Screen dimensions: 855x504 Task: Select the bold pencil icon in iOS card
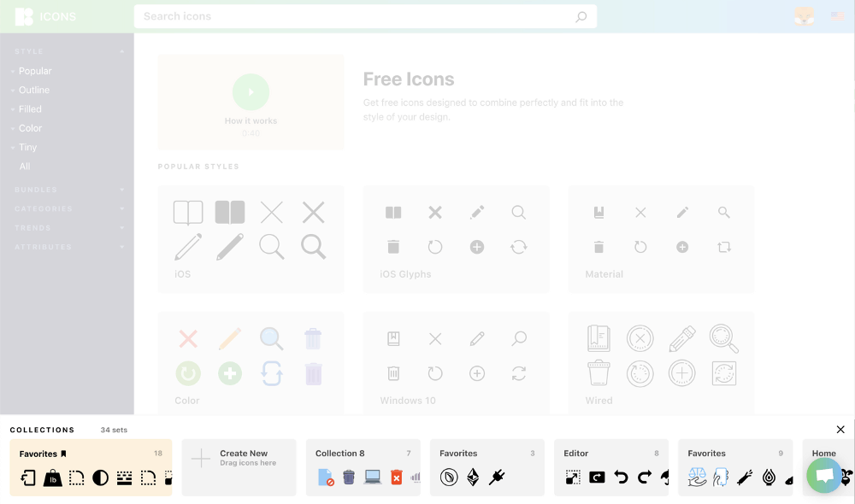coord(230,247)
